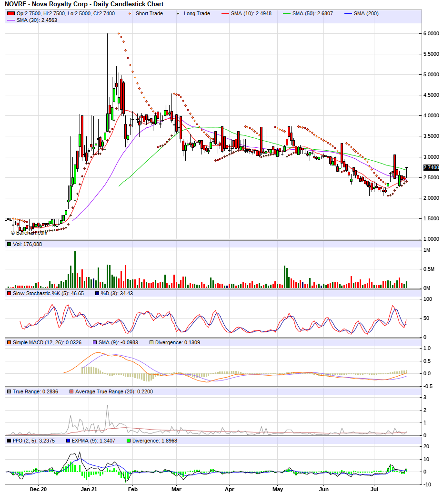Click the MACD Divergence: 0.1309 label
The image size is (443, 504).
click(178, 343)
